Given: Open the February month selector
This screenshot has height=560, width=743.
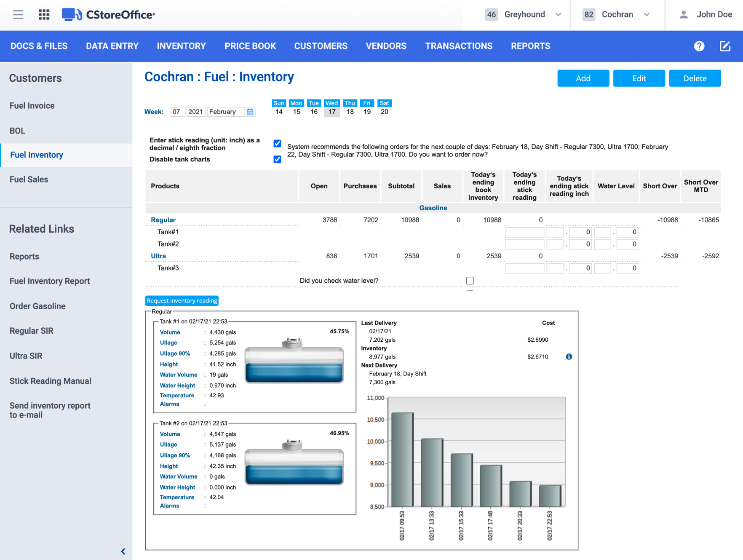Looking at the screenshot, I should pyautogui.click(x=226, y=112).
